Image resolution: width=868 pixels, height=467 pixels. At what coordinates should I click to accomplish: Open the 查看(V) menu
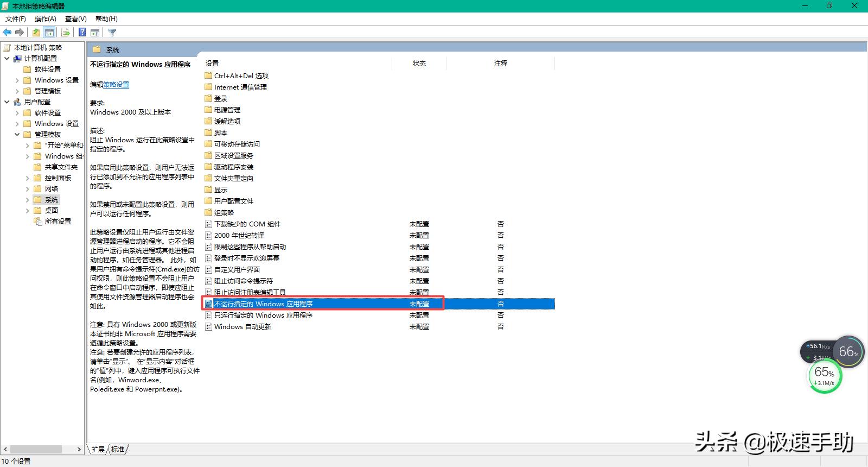[76, 19]
